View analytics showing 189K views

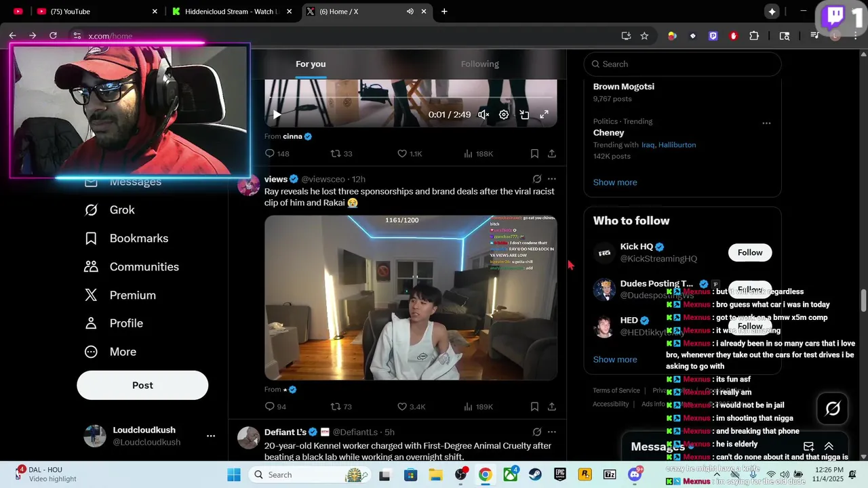pos(478,407)
